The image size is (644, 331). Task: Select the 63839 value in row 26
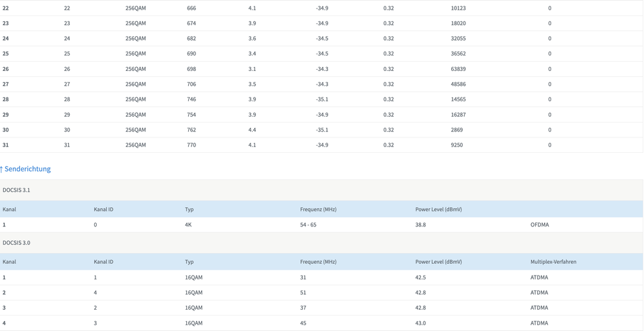click(458, 69)
